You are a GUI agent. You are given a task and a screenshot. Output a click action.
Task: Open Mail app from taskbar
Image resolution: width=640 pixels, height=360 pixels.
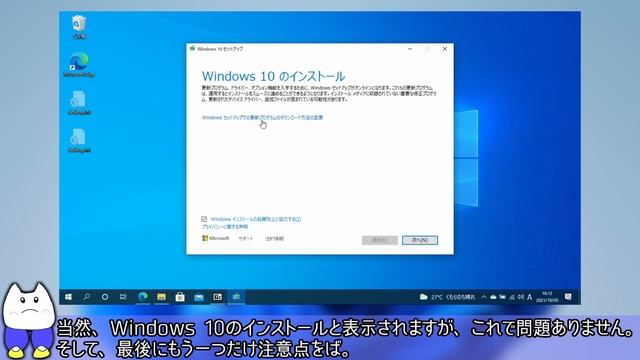coord(199,297)
